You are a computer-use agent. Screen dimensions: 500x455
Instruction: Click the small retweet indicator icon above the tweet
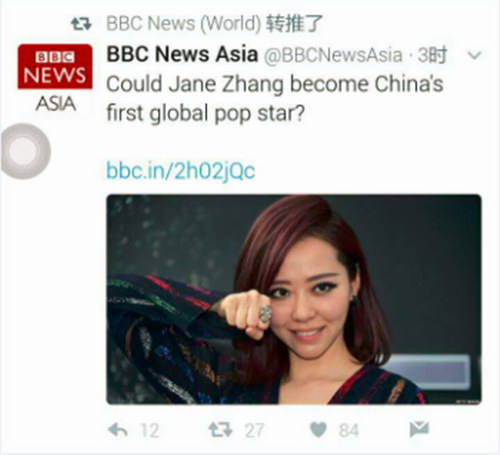tap(81, 24)
